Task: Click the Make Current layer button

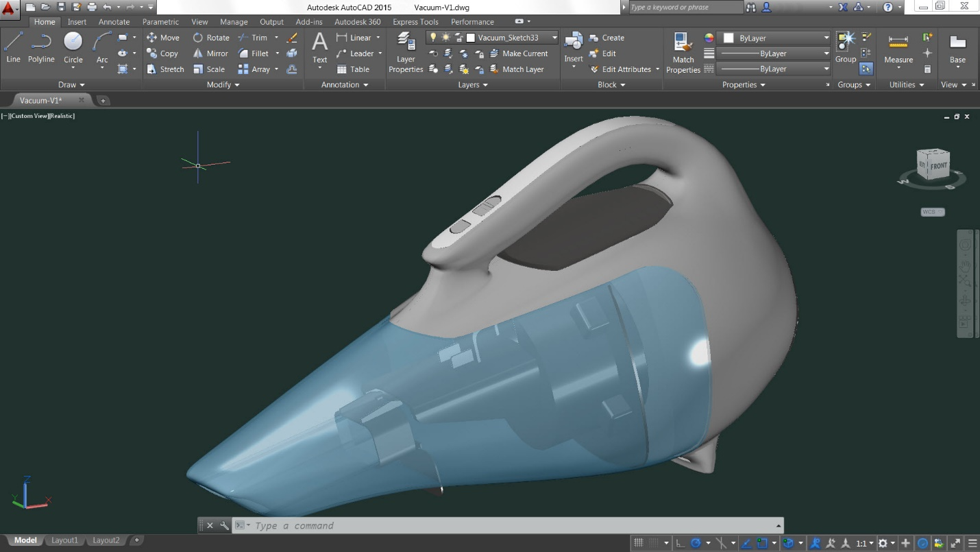Action: coord(521,53)
